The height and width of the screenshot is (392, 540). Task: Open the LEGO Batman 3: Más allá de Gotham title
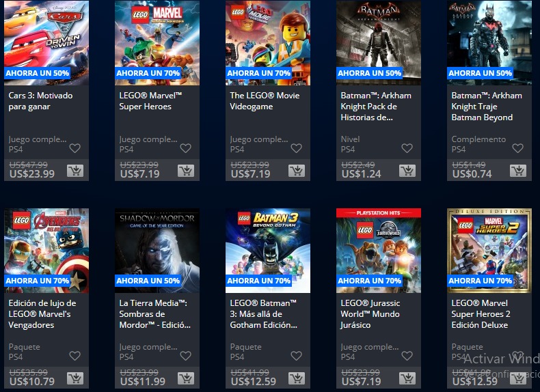coord(263,314)
